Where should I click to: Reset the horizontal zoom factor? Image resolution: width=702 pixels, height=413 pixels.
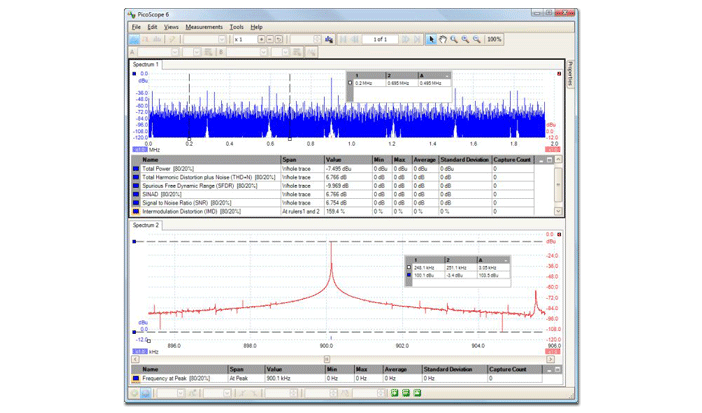pos(278,39)
